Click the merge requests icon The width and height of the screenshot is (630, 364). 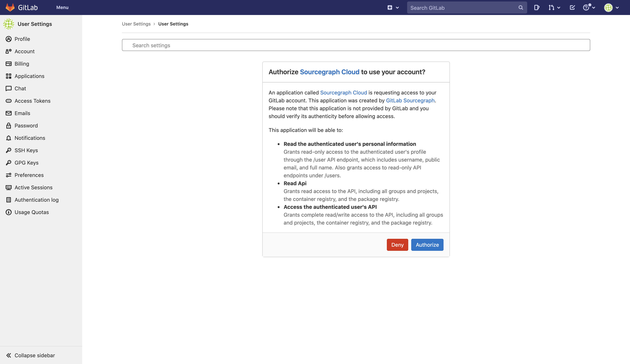551,7
